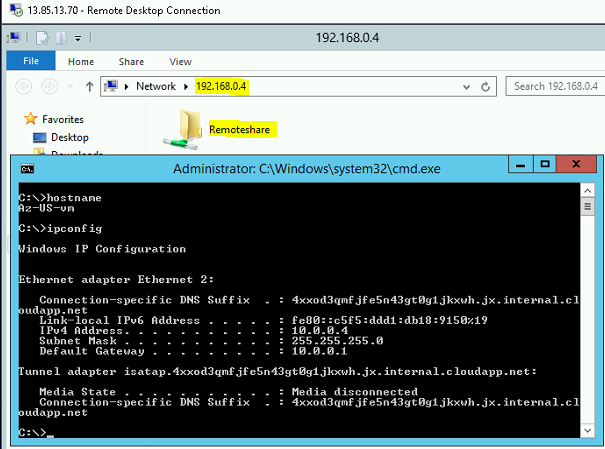Go back using Explorer back arrow
605x449 pixels.
24,86
